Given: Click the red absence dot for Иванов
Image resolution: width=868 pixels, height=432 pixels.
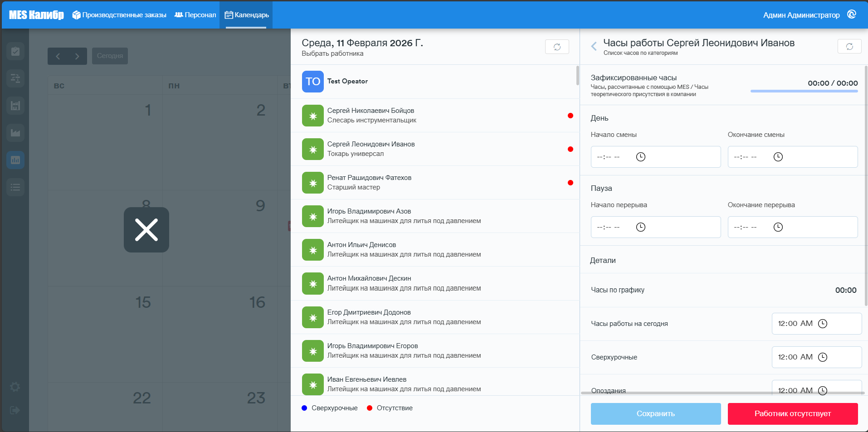Looking at the screenshot, I should [571, 149].
